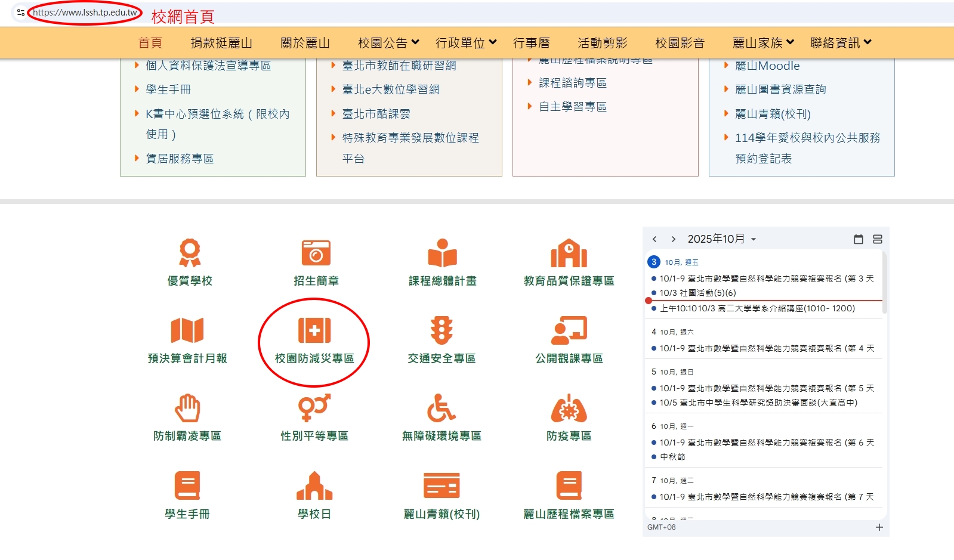Open the 行事曆 menu item
This screenshot has width=954, height=560.
531,43
